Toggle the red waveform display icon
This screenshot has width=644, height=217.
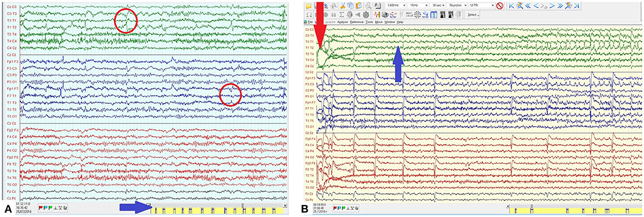click(377, 15)
